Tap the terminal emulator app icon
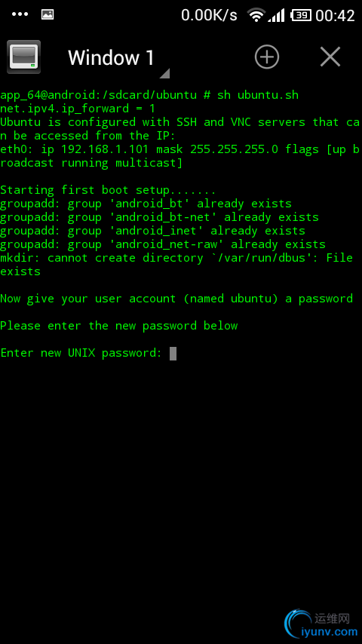This screenshot has width=362, height=644. (x=24, y=57)
